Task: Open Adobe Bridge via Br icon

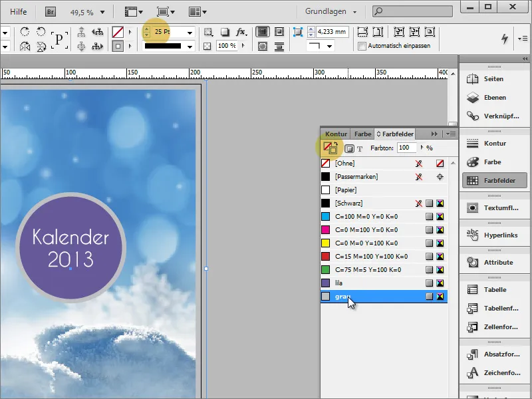Action: (x=51, y=12)
